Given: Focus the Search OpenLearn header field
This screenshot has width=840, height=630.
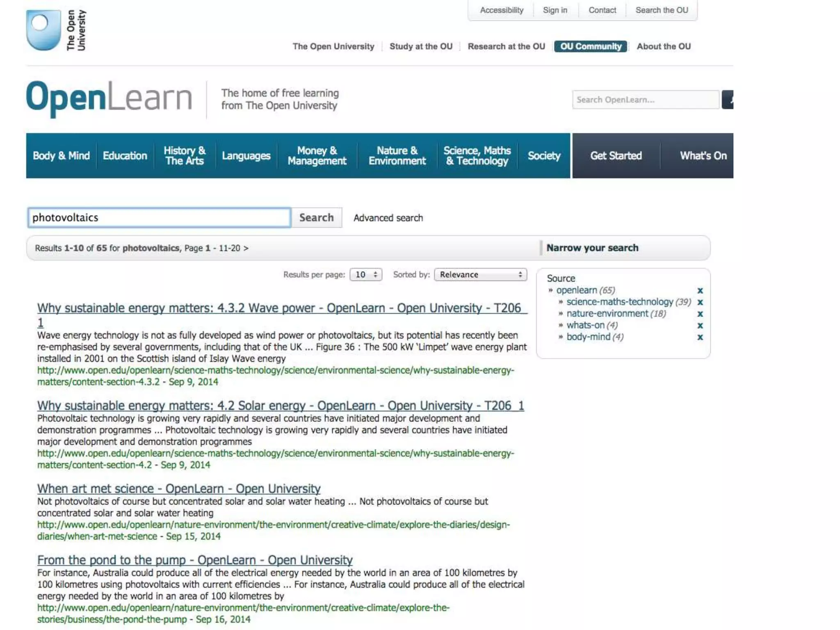Looking at the screenshot, I should [x=645, y=100].
